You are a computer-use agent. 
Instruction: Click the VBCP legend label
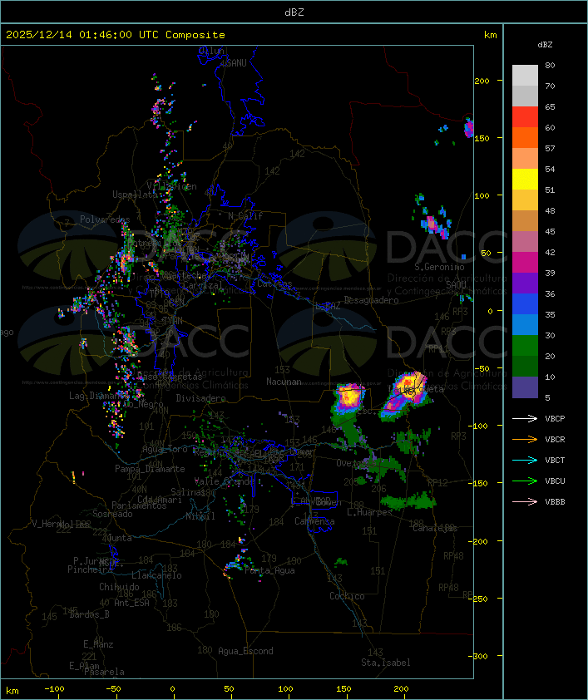555,418
